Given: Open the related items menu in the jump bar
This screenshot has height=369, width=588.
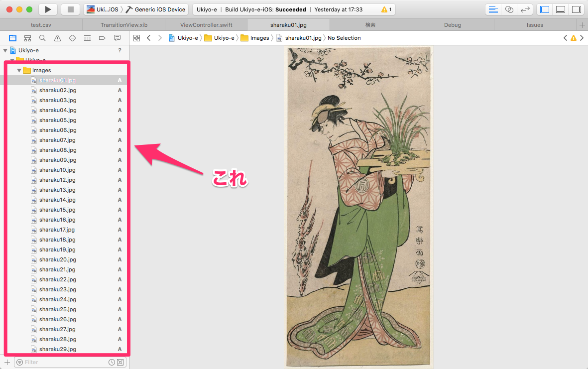Looking at the screenshot, I should pos(137,37).
